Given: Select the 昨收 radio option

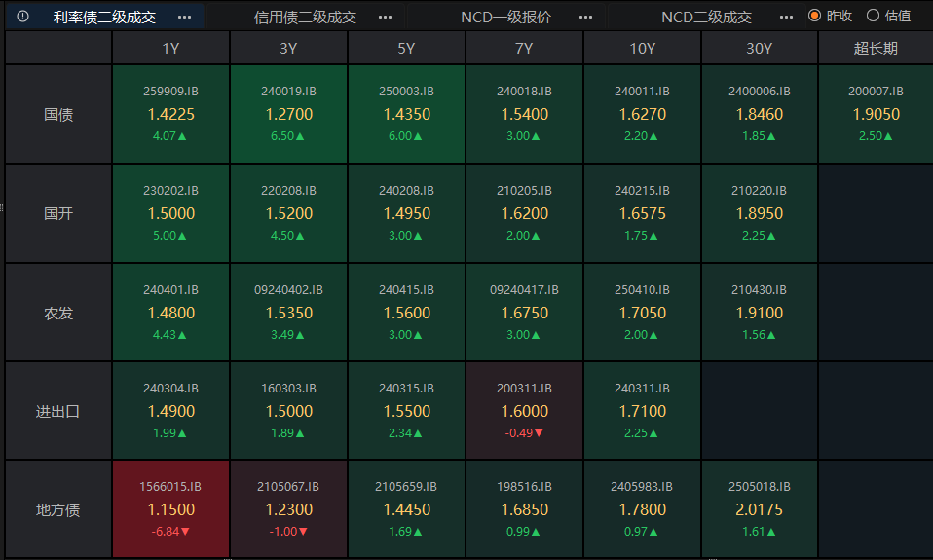Looking at the screenshot, I should point(830,16).
